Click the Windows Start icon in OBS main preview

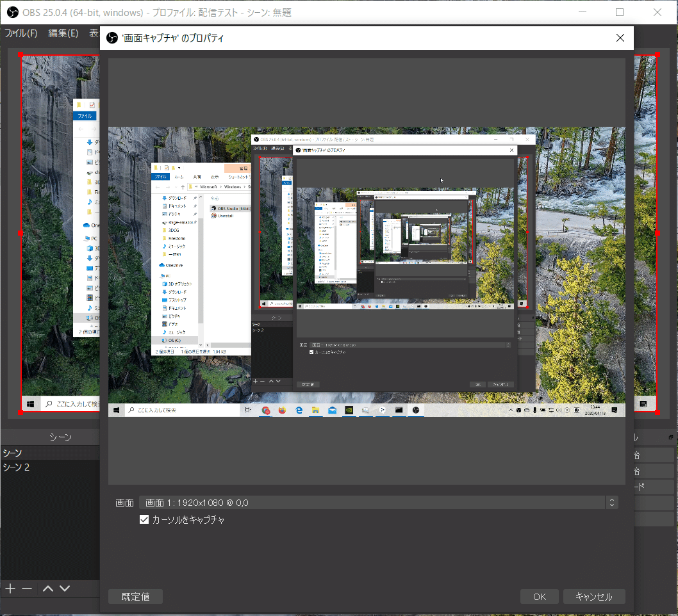click(30, 404)
